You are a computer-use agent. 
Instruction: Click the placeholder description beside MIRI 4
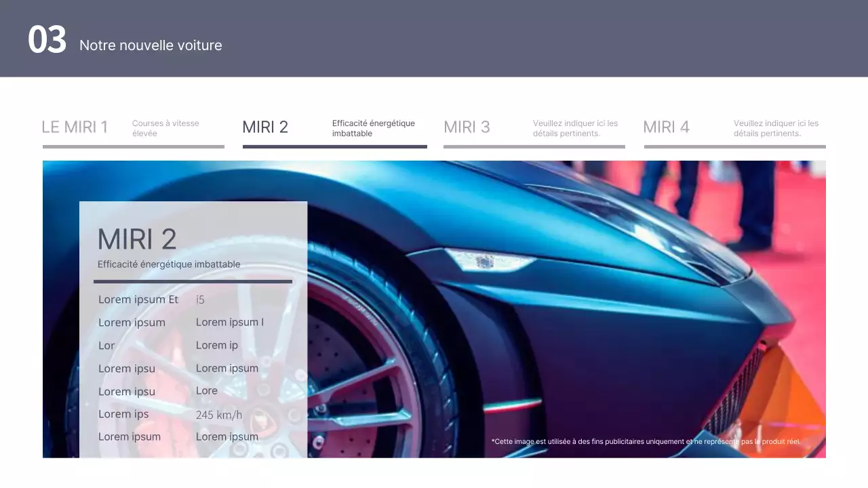776,128
